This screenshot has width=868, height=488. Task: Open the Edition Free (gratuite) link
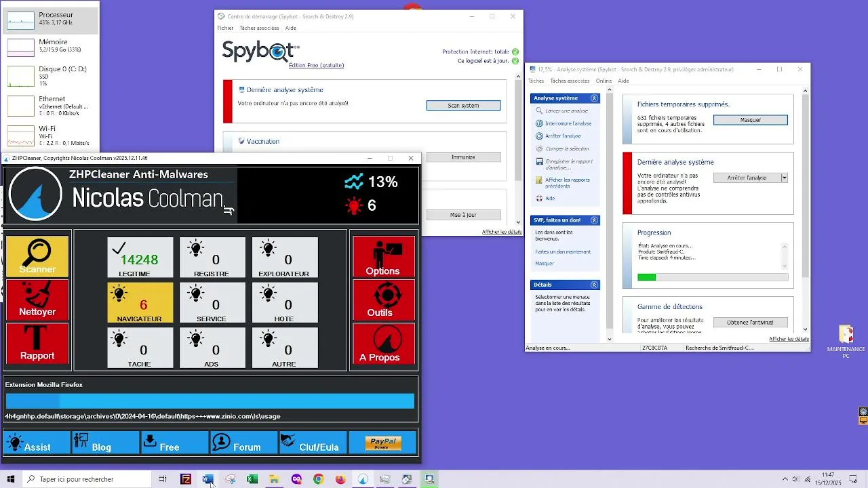316,65
